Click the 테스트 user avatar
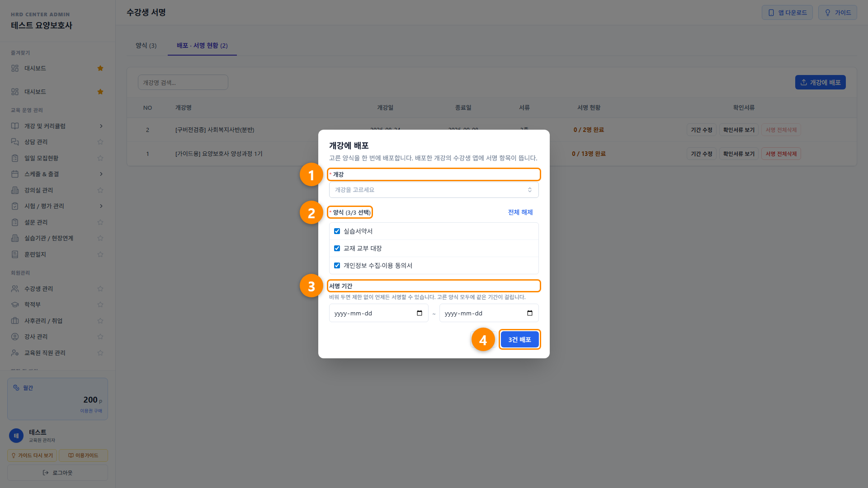The height and width of the screenshot is (488, 868). point(16,436)
